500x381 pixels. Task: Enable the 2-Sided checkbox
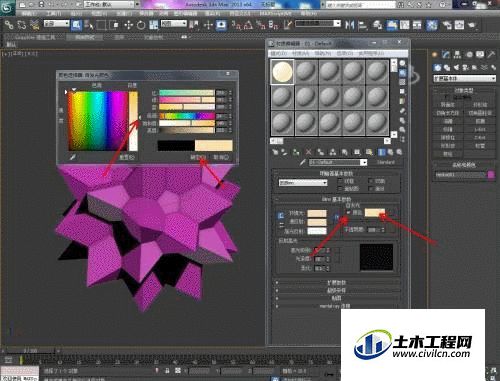point(371,181)
